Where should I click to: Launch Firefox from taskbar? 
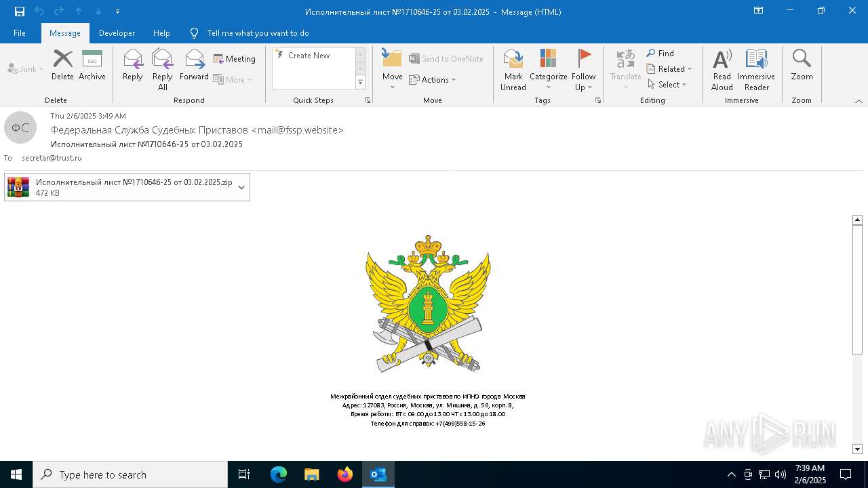point(345,474)
